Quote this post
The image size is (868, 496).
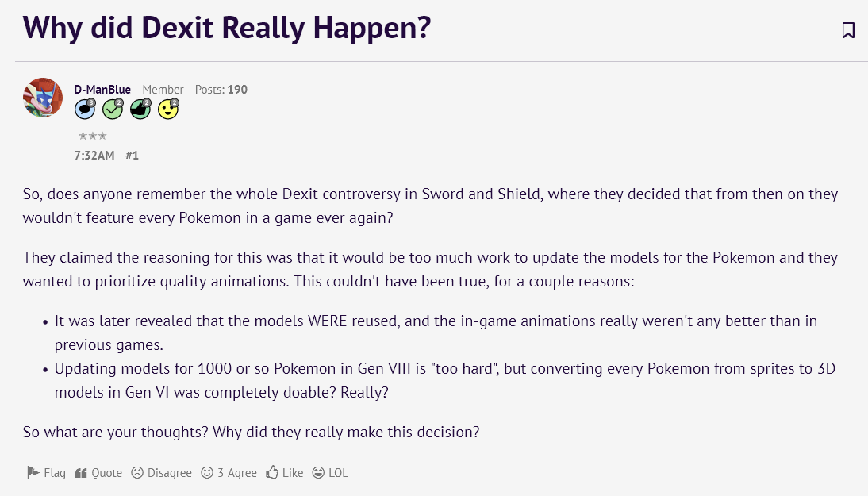pos(98,473)
